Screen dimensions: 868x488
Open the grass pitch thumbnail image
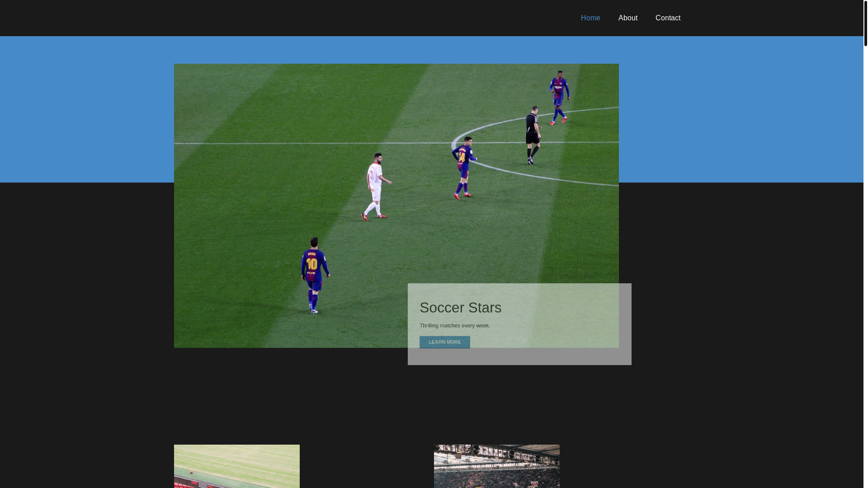pyautogui.click(x=236, y=466)
